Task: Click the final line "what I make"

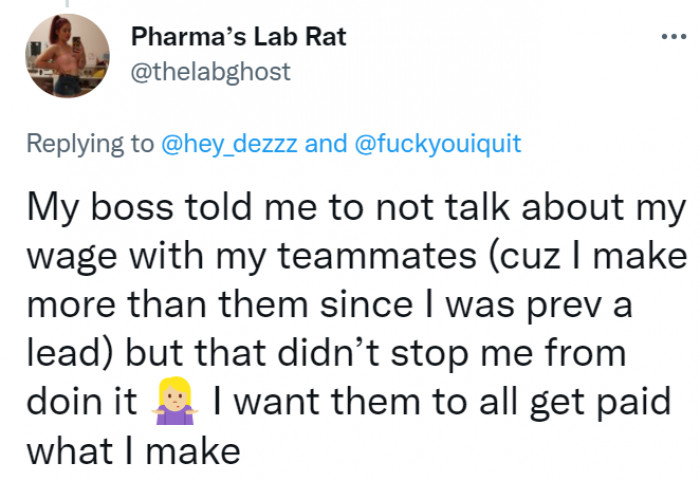Action: click(x=133, y=449)
